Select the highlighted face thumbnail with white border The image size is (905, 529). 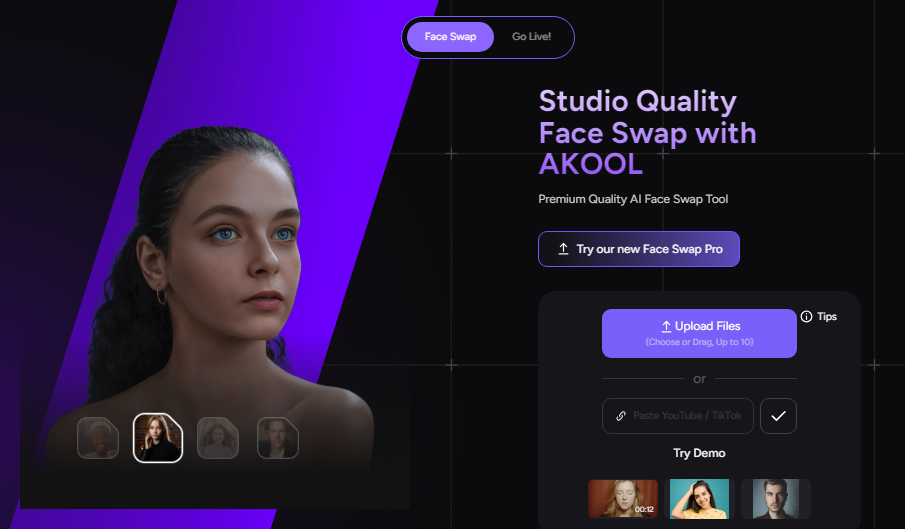coord(158,438)
